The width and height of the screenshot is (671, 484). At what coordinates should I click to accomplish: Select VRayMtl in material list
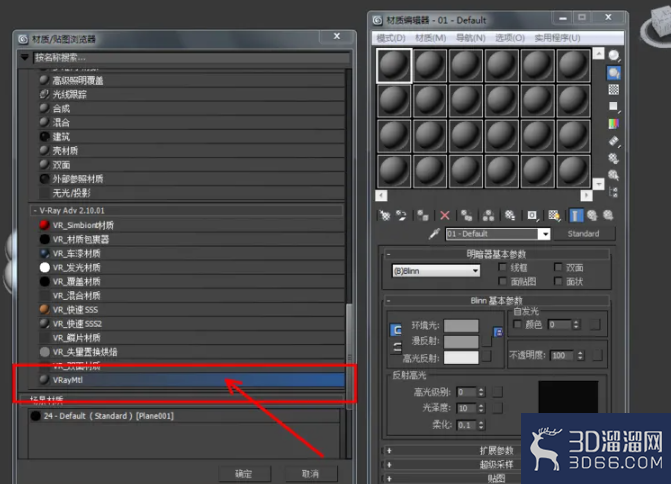coord(192,380)
